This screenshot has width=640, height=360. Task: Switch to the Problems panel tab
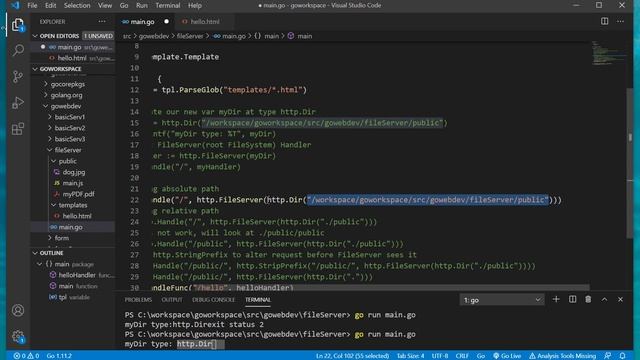click(138, 300)
